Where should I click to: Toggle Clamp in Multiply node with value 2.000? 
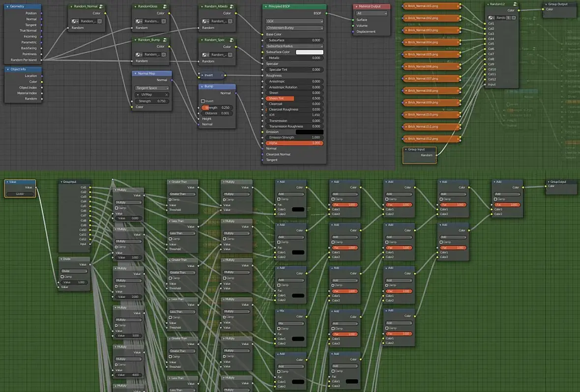[116, 286]
